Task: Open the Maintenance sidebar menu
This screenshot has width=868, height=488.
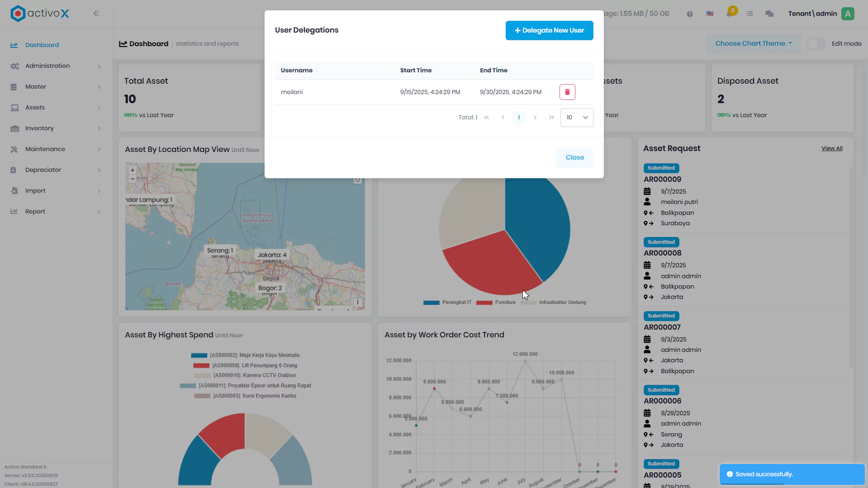Action: point(56,149)
